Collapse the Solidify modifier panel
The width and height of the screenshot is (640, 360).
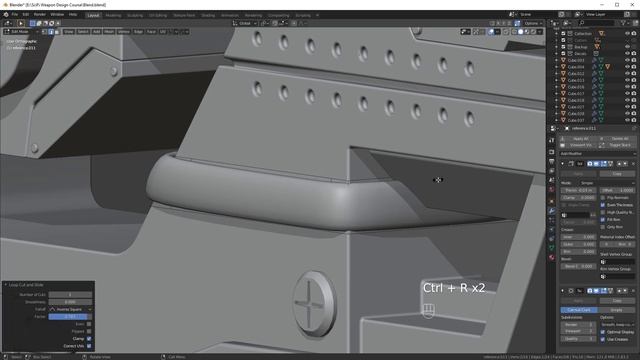[563, 164]
